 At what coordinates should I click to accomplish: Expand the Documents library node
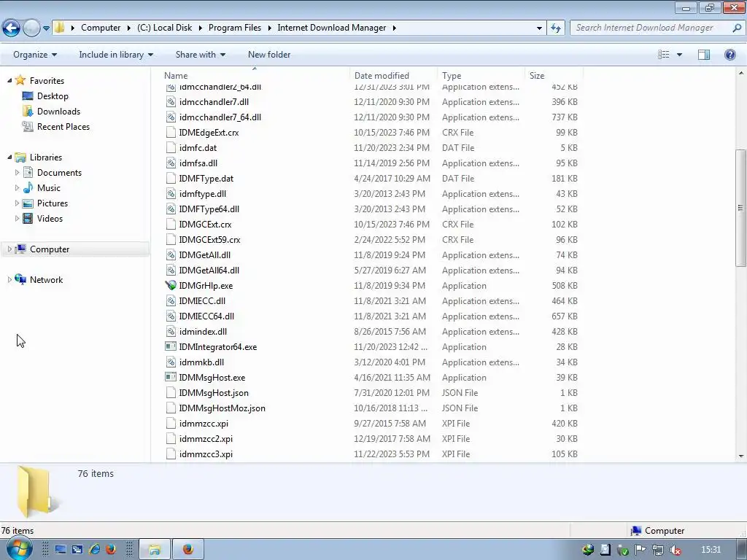tap(18, 172)
